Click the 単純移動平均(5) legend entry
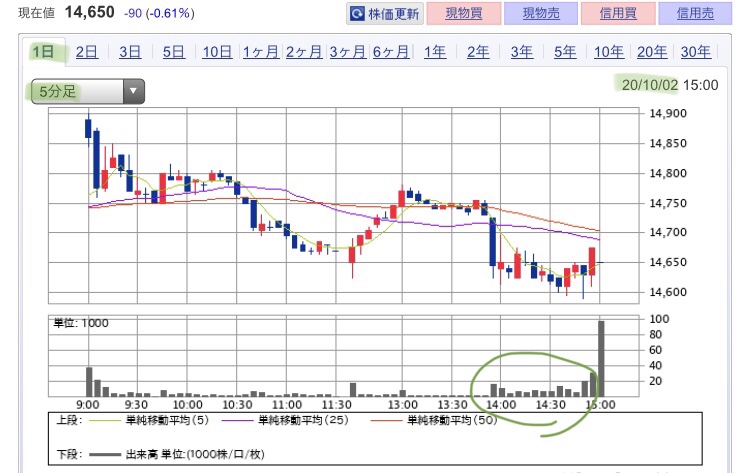The width and height of the screenshot is (736, 473). tap(149, 420)
